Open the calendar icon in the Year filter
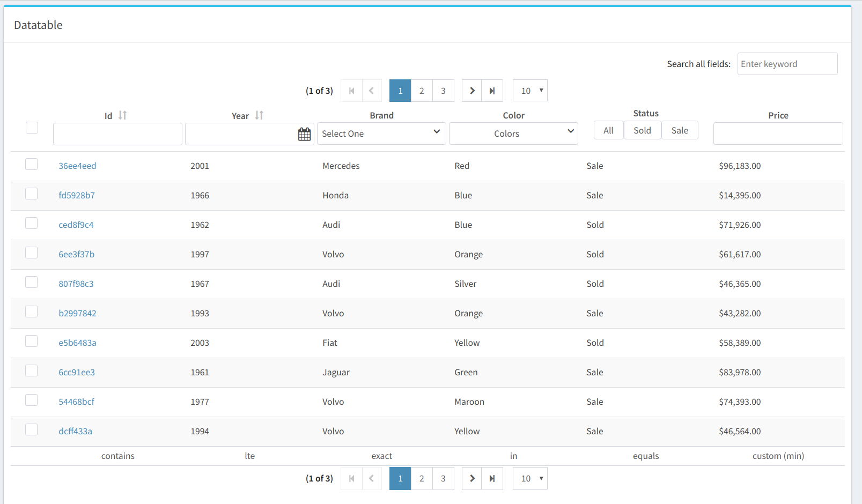This screenshot has height=504, width=862. tap(304, 134)
